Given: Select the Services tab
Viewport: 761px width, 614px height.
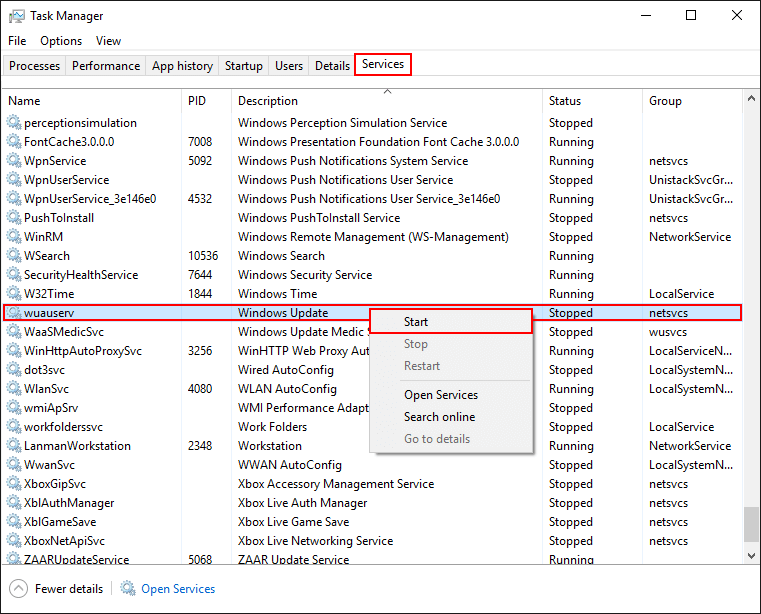Looking at the screenshot, I should (383, 64).
